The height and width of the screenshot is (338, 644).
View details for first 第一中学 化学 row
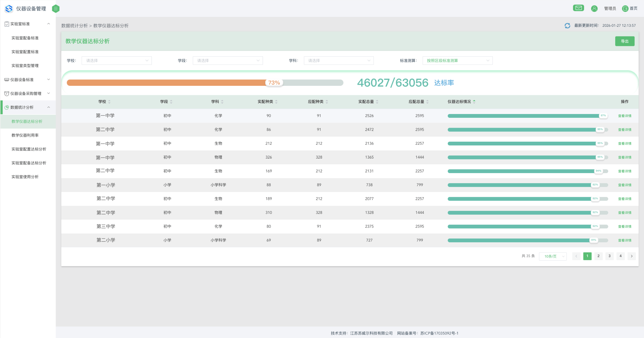pos(625,116)
